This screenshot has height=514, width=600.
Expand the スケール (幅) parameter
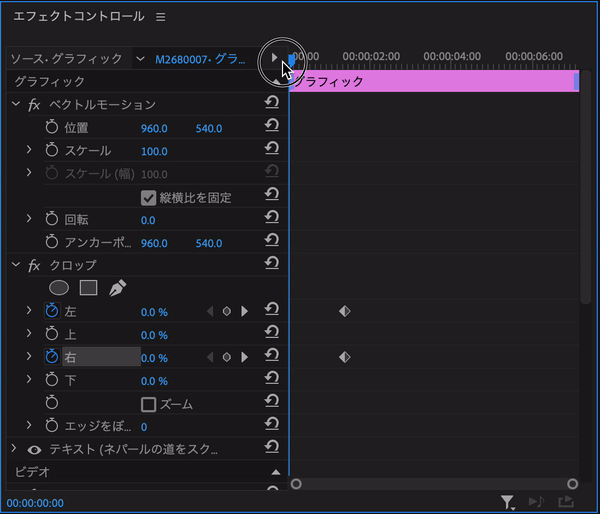coord(29,172)
